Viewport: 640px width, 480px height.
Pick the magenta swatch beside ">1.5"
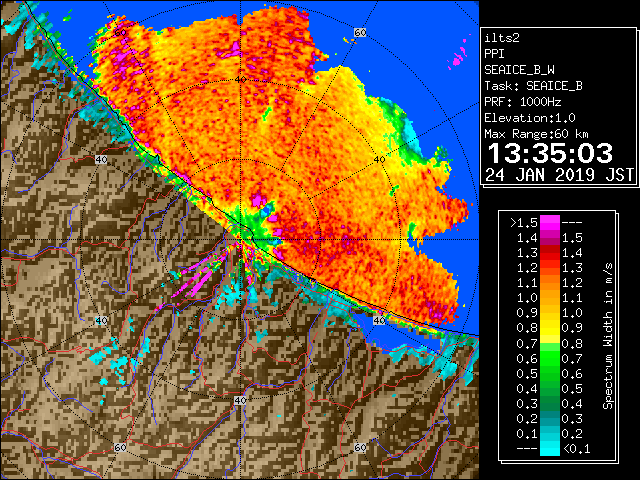[550, 222]
